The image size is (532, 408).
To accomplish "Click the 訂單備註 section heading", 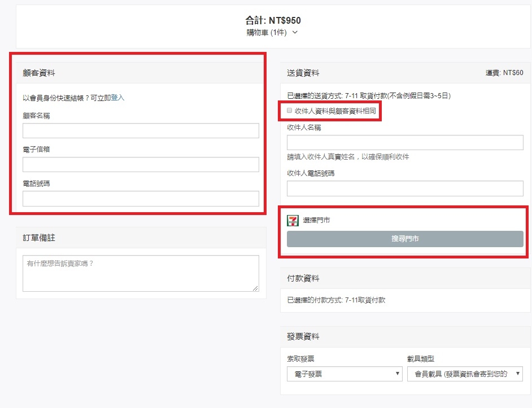I will click(x=38, y=238).
